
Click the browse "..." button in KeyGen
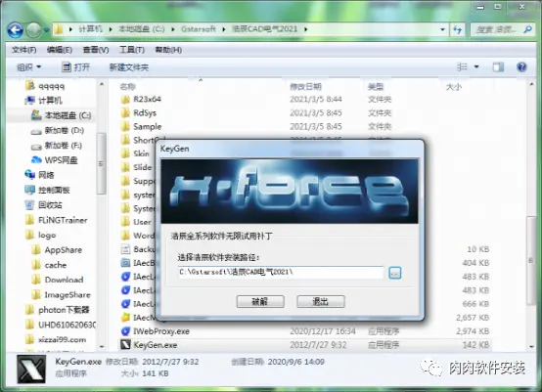tap(394, 273)
